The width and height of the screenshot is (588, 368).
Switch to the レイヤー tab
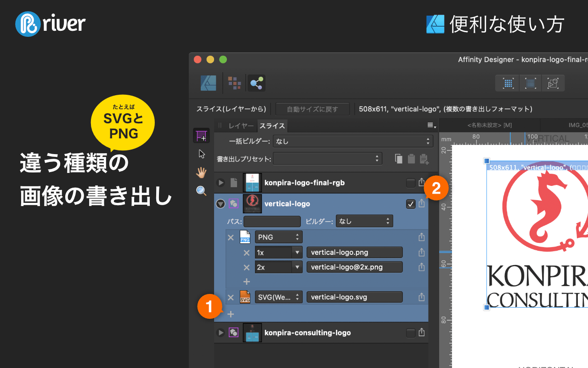pyautogui.click(x=241, y=126)
